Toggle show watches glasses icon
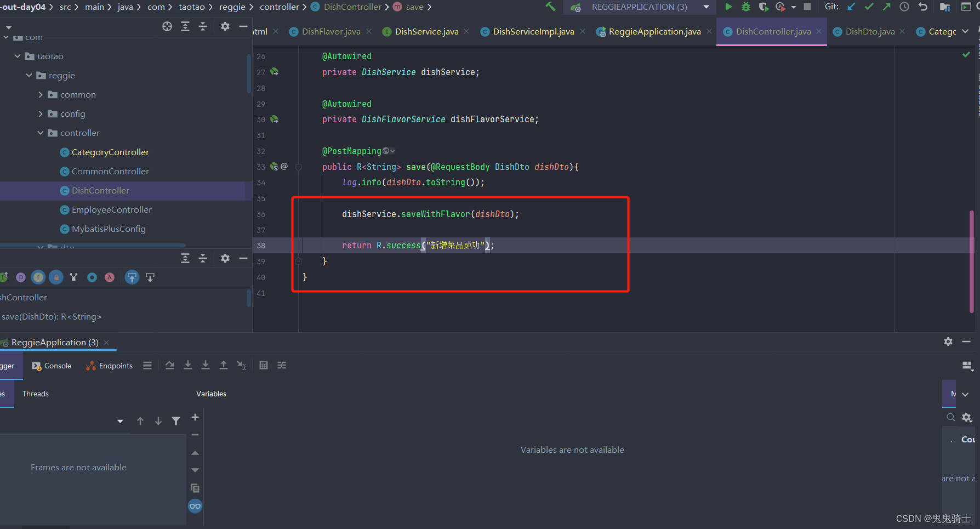Viewport: 980px width, 529px height. tap(195, 506)
